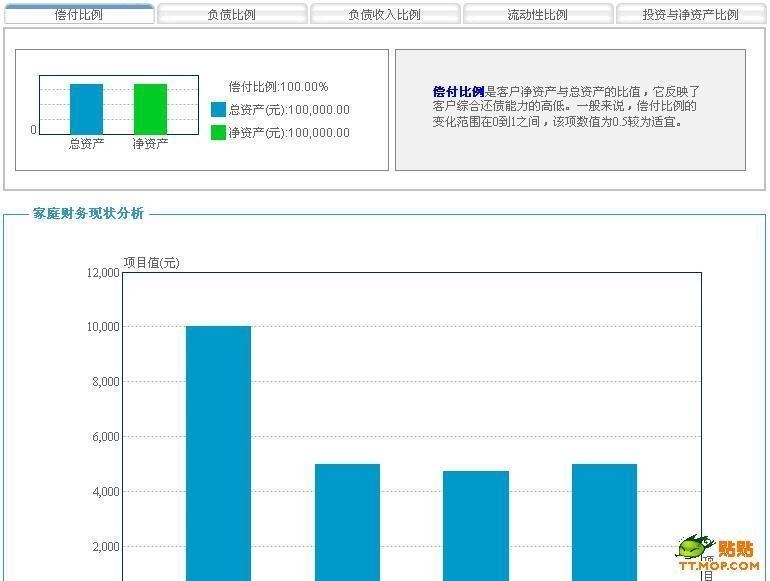Click the tallest bar reaching 10,000

pyautogui.click(x=218, y=453)
